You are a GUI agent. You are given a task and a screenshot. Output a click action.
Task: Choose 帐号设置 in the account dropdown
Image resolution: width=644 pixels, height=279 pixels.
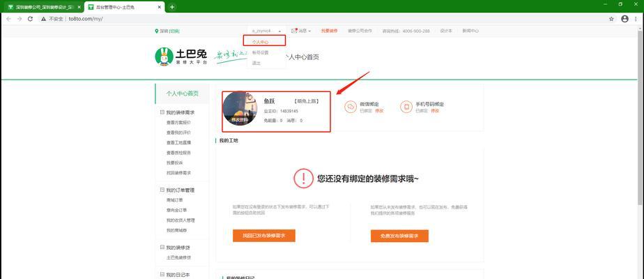pos(260,52)
